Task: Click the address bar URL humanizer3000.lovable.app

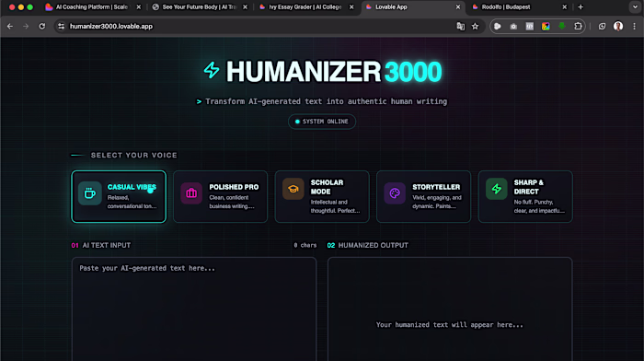Action: pyautogui.click(x=111, y=27)
